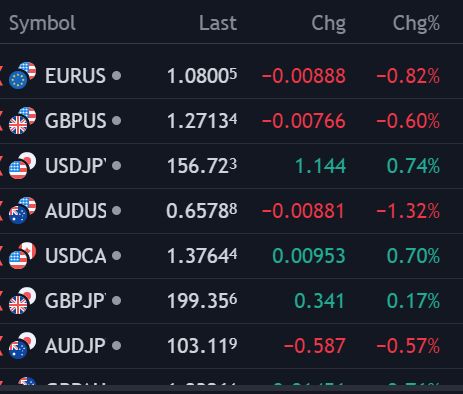Click the gray status dot beside EURUSD
463x394 pixels.
116,75
